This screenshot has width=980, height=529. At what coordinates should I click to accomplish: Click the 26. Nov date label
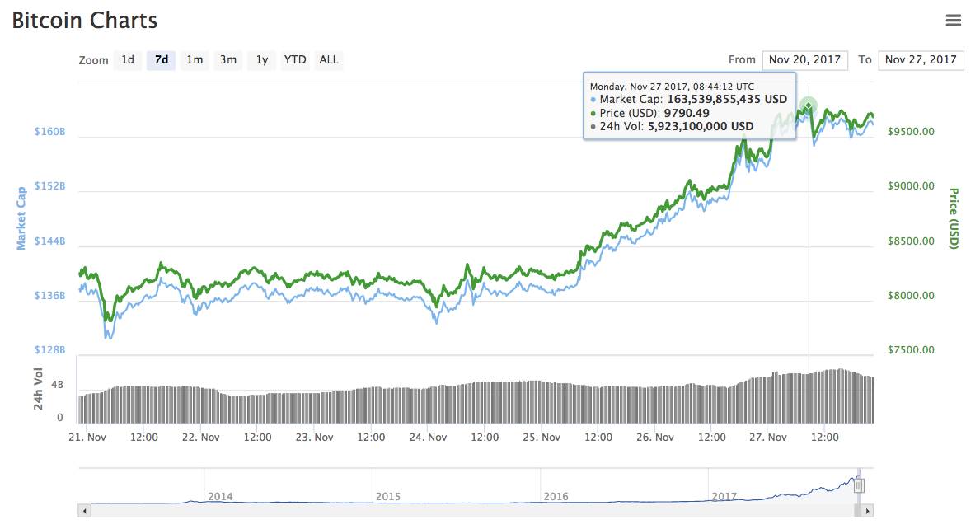coord(655,438)
